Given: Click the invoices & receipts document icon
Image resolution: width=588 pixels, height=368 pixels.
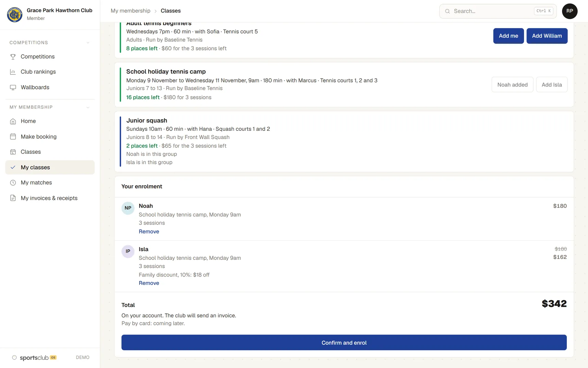Looking at the screenshot, I should [13, 198].
